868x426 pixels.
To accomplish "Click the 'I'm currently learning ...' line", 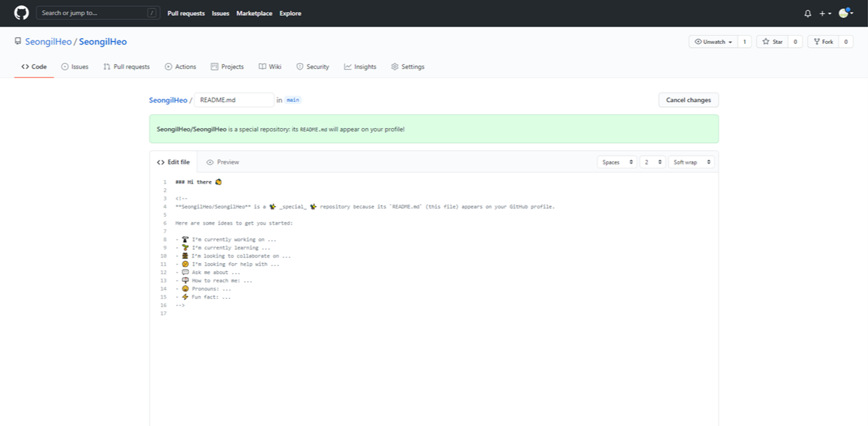I will pyautogui.click(x=222, y=248).
